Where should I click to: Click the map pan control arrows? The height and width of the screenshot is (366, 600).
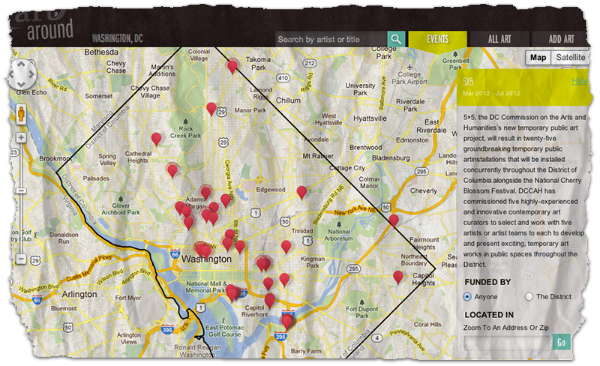click(21, 74)
